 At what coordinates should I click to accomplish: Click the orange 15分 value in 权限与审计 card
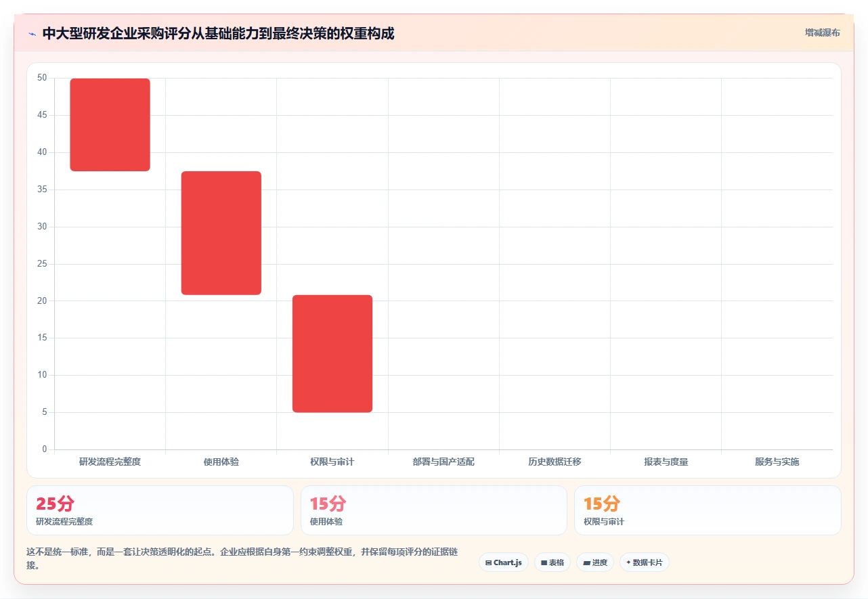click(602, 504)
